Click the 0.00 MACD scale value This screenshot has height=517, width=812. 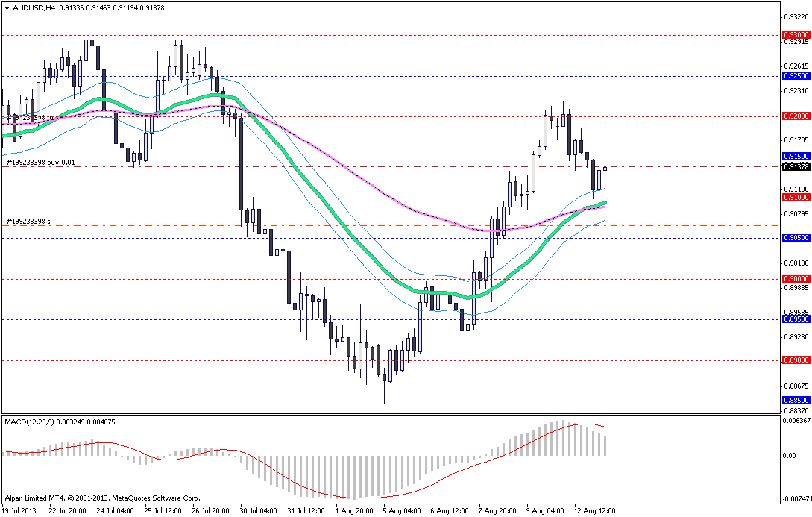tap(790, 456)
